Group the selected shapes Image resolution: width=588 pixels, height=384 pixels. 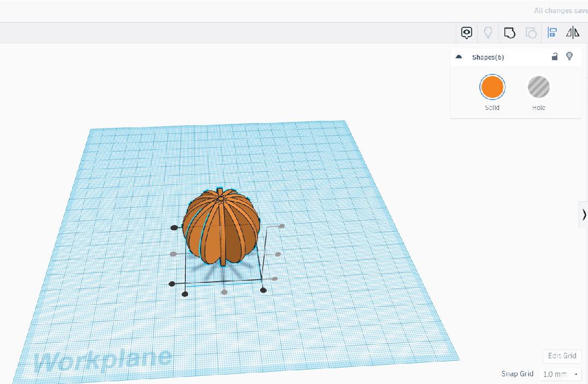pyautogui.click(x=510, y=32)
